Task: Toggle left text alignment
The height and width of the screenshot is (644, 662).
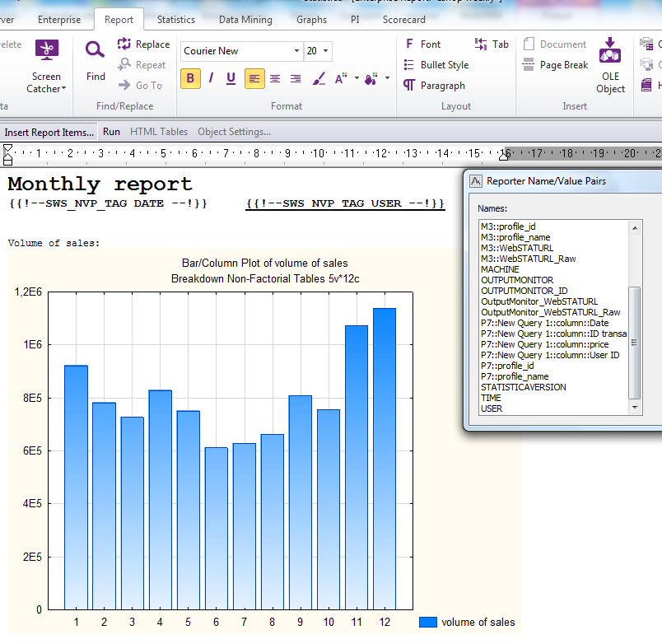Action: click(254, 78)
